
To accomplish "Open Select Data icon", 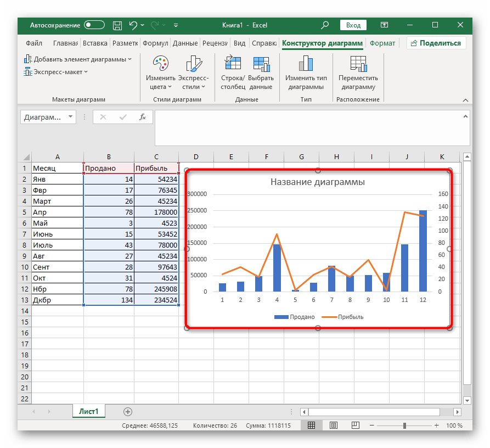I will tap(261, 65).
